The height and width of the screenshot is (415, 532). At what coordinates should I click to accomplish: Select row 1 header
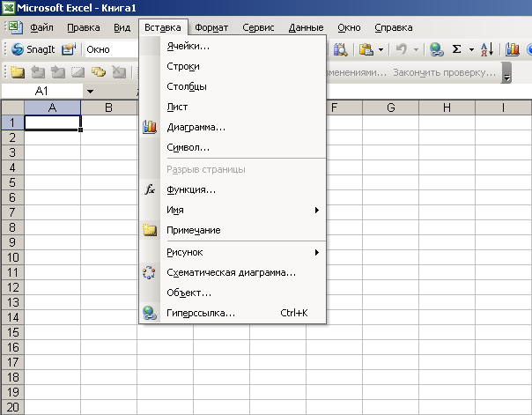click(x=13, y=122)
